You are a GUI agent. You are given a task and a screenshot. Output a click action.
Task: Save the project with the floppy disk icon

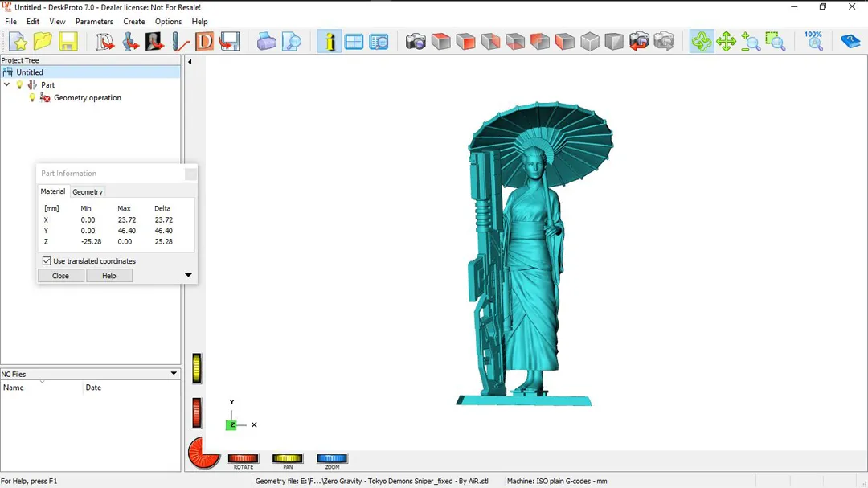(x=68, y=42)
